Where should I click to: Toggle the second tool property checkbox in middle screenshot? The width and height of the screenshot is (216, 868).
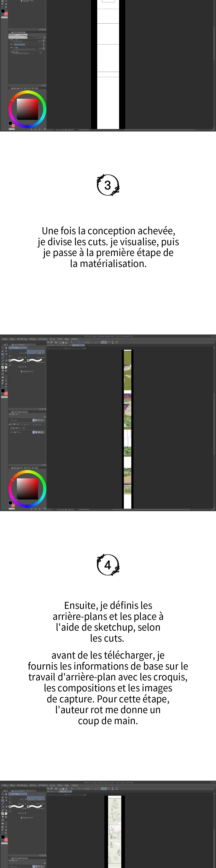[x=11, y=428]
